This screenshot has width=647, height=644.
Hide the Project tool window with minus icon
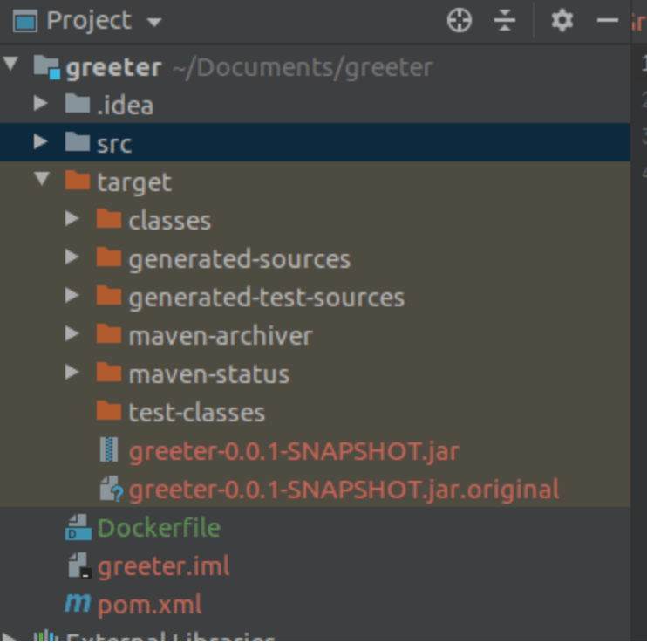point(607,21)
